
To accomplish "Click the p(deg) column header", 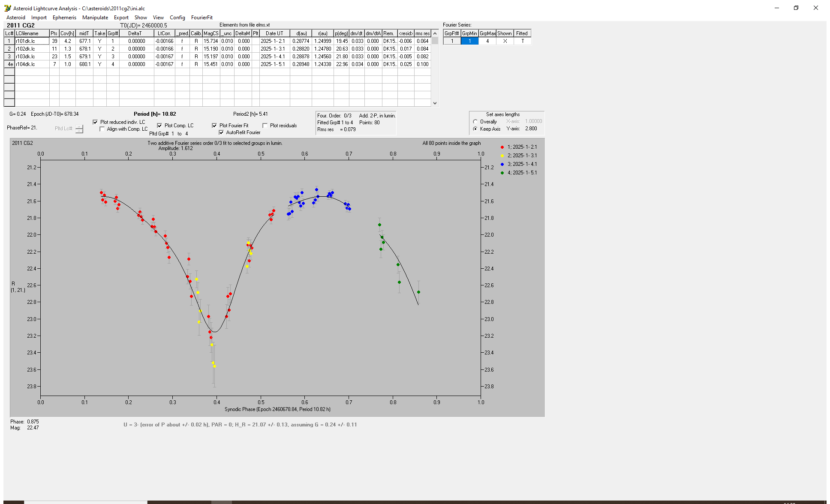I will (341, 33).
